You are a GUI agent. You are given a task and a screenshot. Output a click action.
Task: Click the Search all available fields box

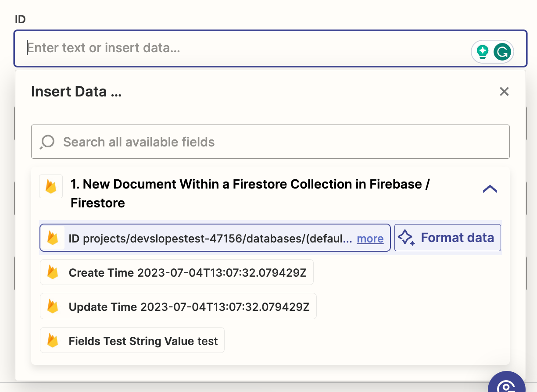[270, 142]
